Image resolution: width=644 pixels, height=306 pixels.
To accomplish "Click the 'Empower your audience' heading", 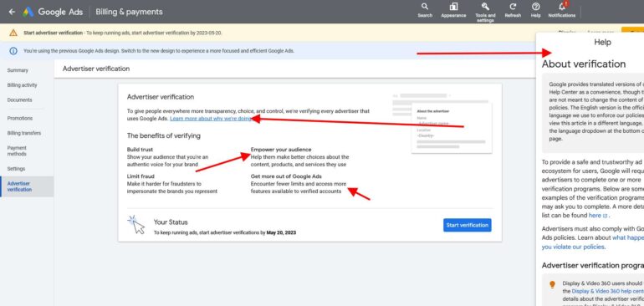I will coord(281,150).
